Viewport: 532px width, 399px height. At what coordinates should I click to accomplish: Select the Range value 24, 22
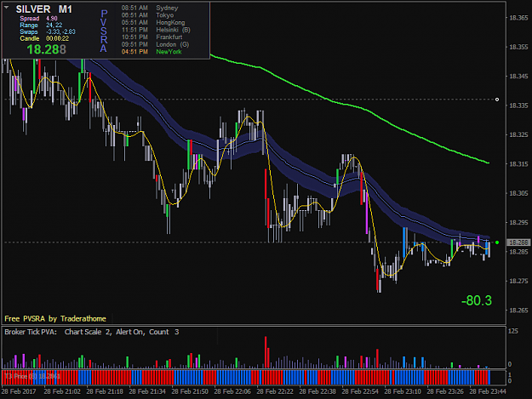[x=54, y=25]
